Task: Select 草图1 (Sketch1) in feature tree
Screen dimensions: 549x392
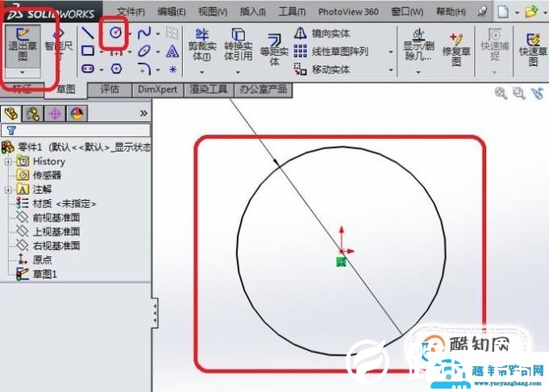Action: (36, 273)
